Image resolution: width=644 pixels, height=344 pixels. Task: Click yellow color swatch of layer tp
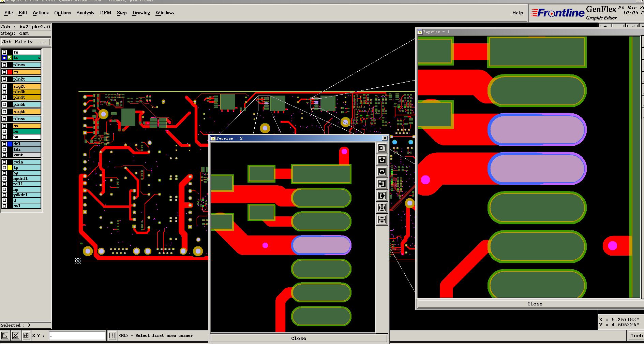pyautogui.click(x=10, y=168)
